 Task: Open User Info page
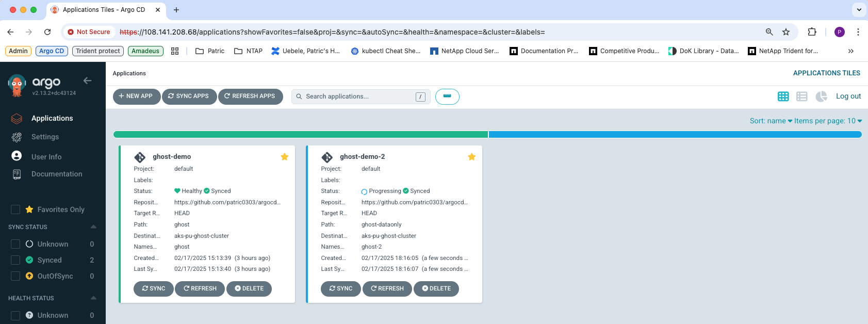click(46, 157)
